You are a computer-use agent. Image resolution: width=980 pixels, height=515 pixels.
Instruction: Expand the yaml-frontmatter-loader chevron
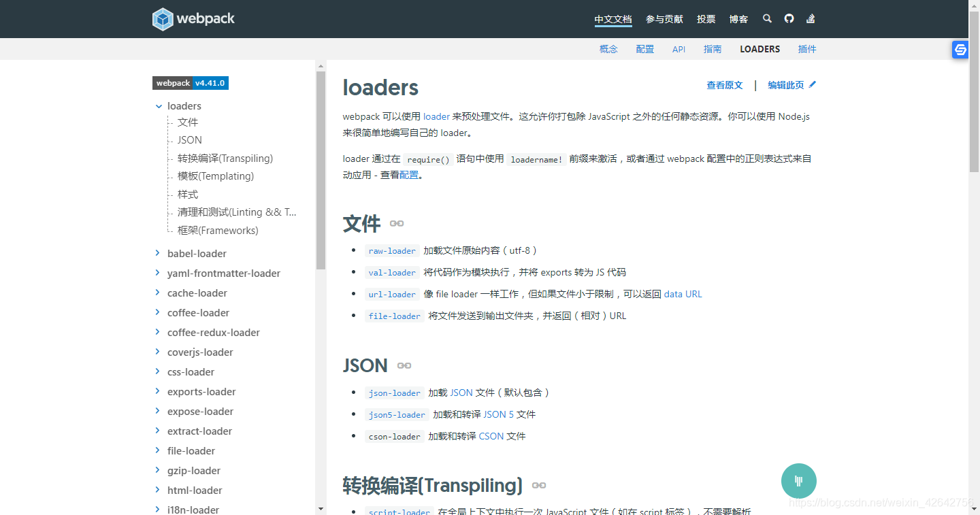tap(159, 273)
